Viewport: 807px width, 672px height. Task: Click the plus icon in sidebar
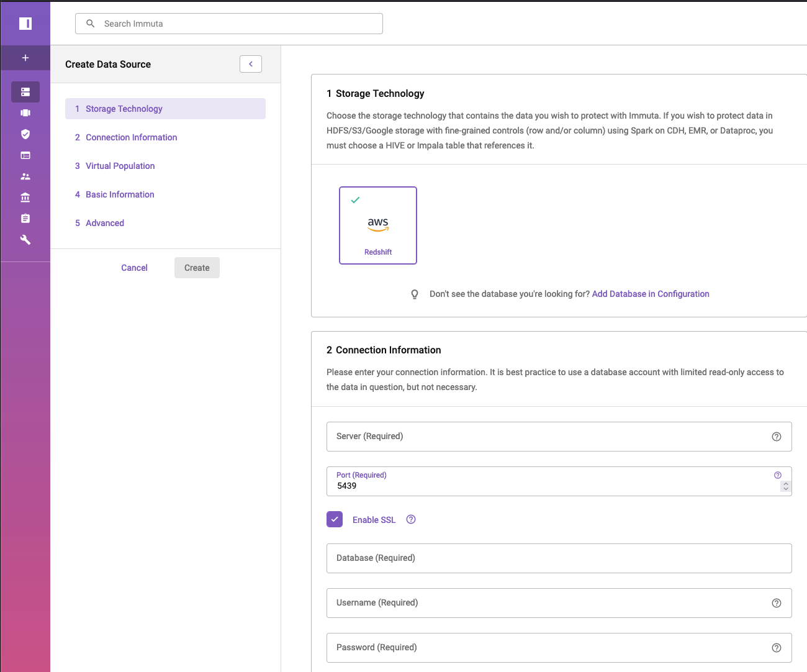(x=25, y=58)
